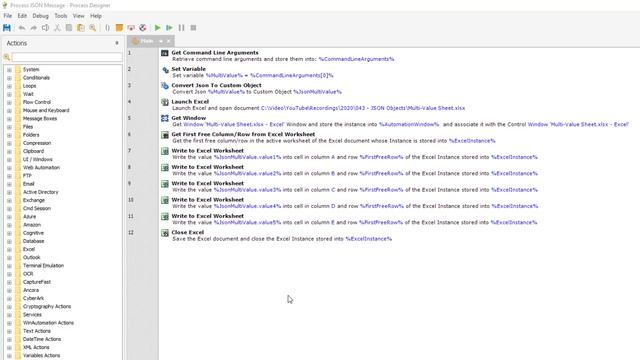Open the orange images repository icon
Image resolution: width=640 pixels, height=360 pixels.
coord(119,28)
